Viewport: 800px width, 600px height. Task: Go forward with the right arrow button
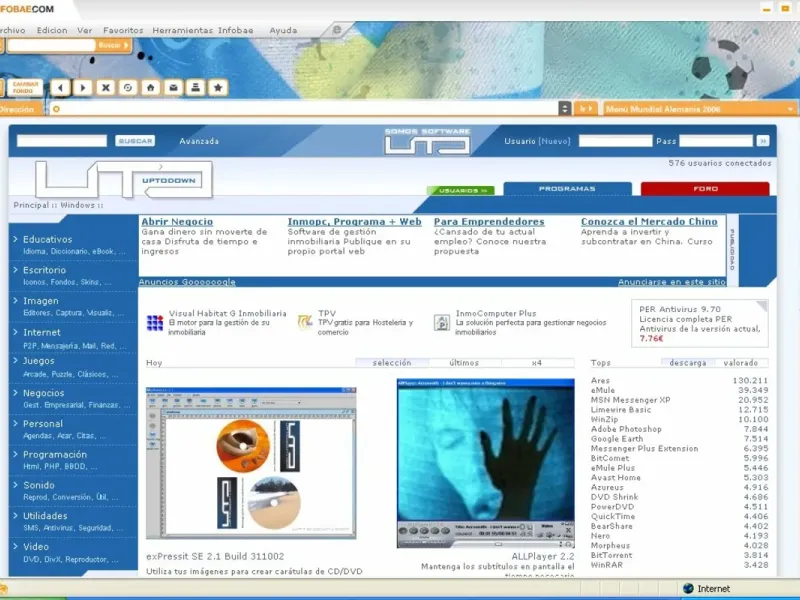click(83, 88)
